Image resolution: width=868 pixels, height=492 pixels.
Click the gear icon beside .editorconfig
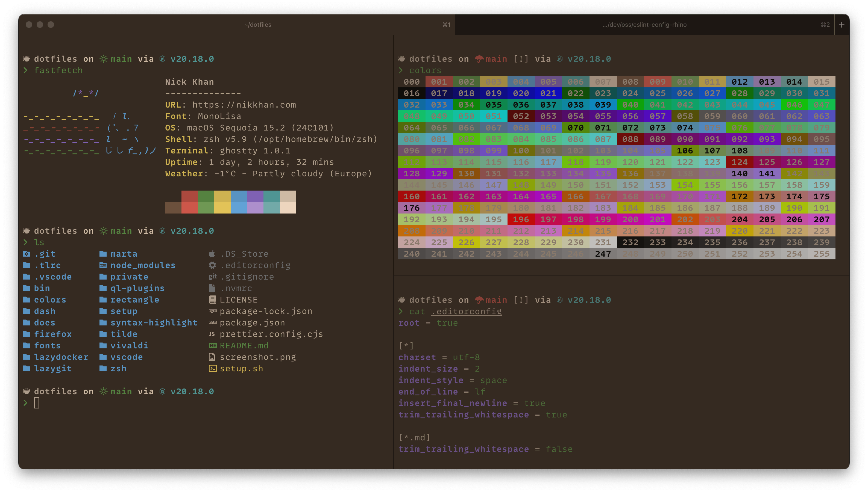[x=212, y=265]
